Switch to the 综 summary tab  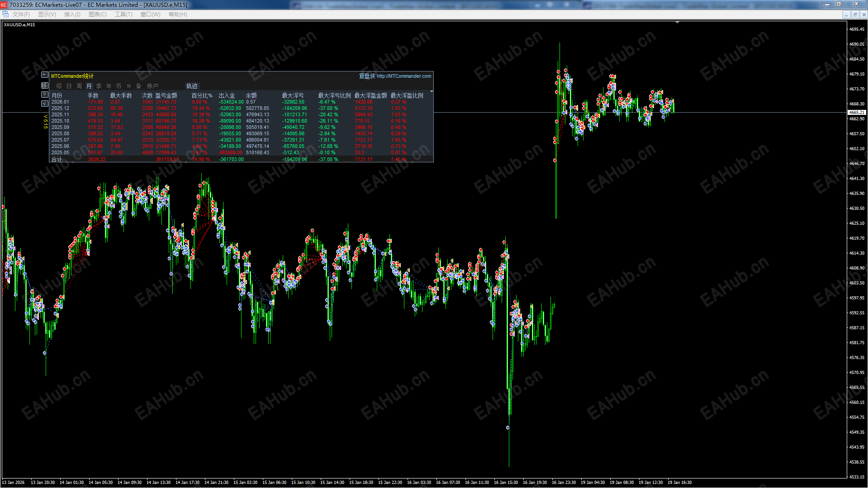point(59,86)
